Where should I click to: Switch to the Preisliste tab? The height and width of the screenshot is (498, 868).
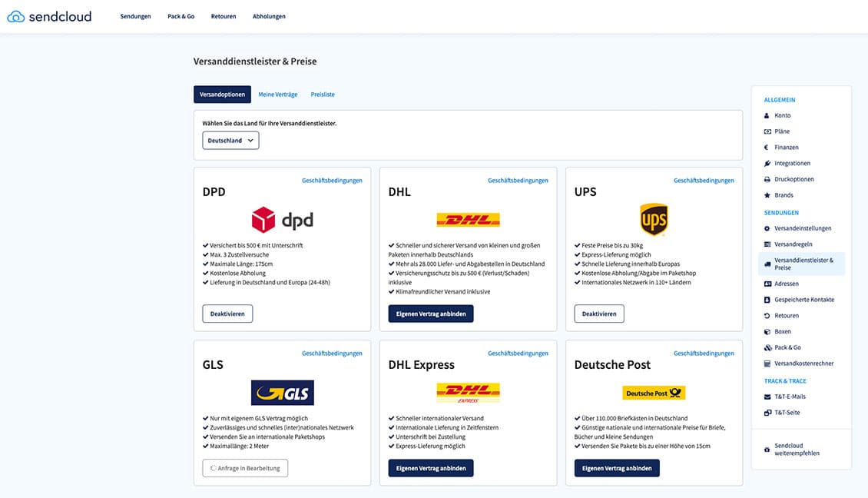[x=323, y=95]
